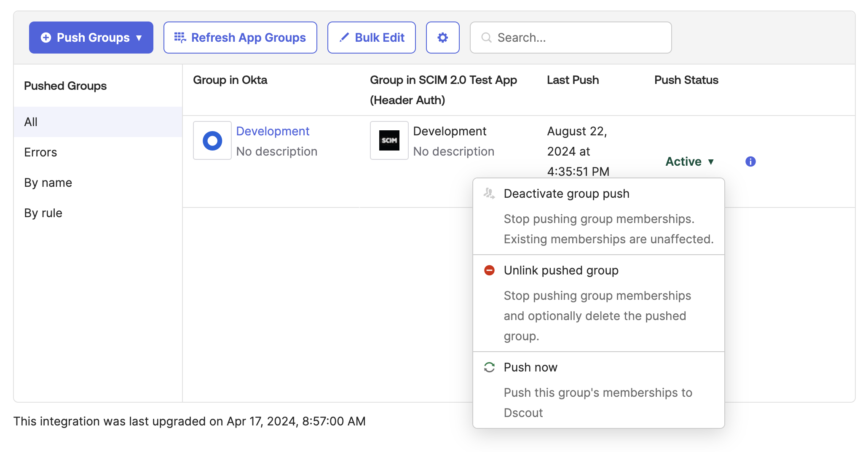Open the Push Groups dropdown button
Image resolution: width=868 pixels, height=452 pixels.
[91, 38]
